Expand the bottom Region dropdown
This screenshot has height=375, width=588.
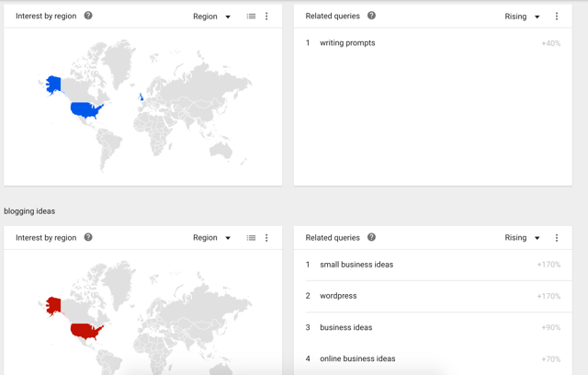click(211, 238)
